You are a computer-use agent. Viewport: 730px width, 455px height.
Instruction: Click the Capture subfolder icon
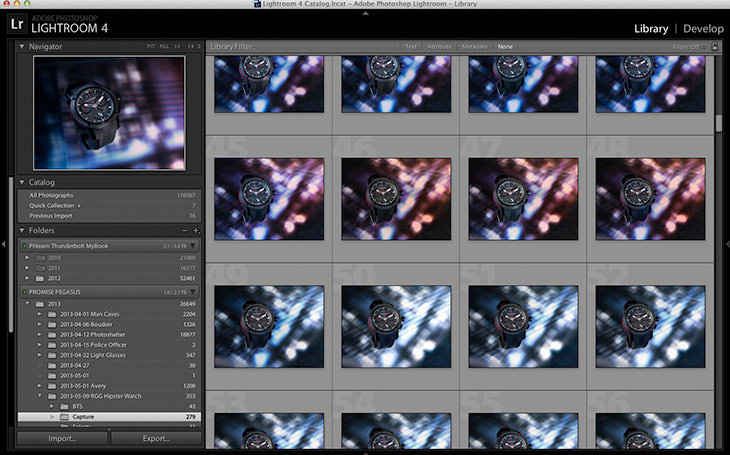(64, 416)
